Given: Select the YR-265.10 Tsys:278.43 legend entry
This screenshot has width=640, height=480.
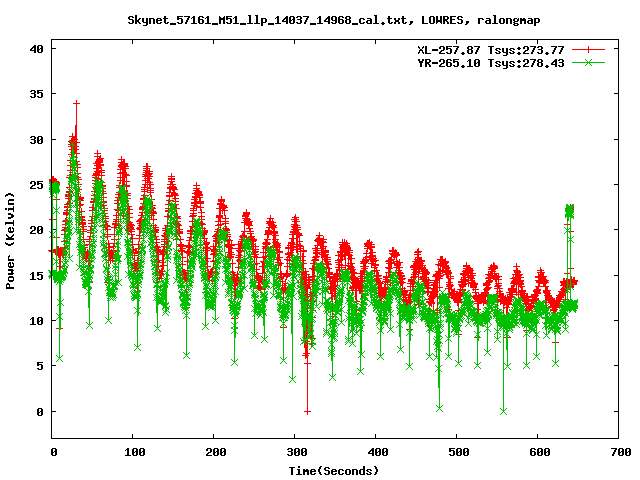Looking at the screenshot, I should click(x=491, y=63).
